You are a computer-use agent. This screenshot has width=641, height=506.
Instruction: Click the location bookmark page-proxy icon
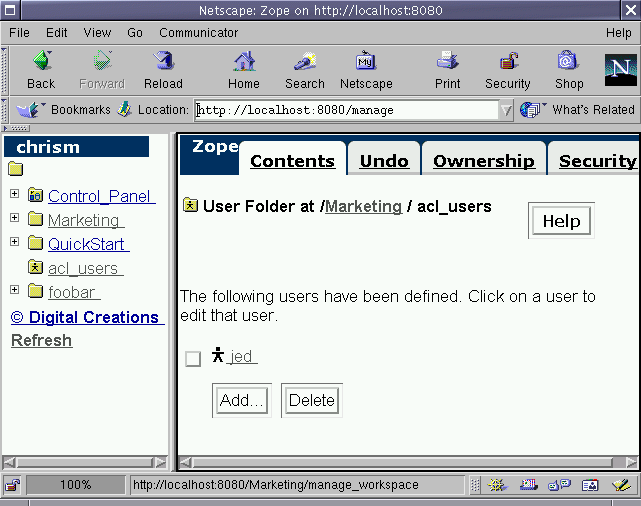pos(124,109)
